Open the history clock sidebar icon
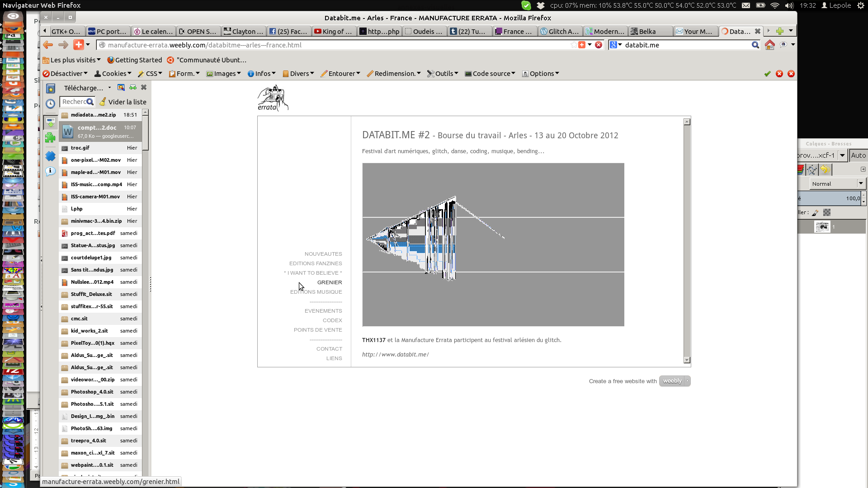Image resolution: width=868 pixels, height=488 pixels. [51, 103]
